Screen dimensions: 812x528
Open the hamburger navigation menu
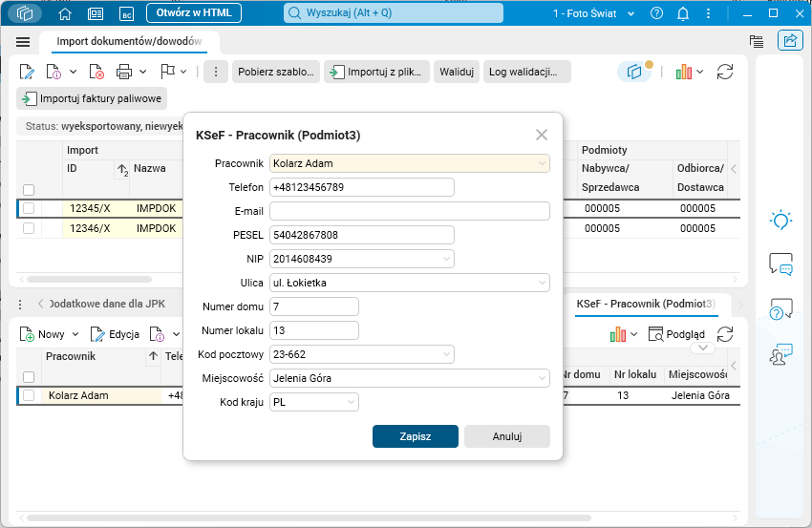(x=23, y=42)
